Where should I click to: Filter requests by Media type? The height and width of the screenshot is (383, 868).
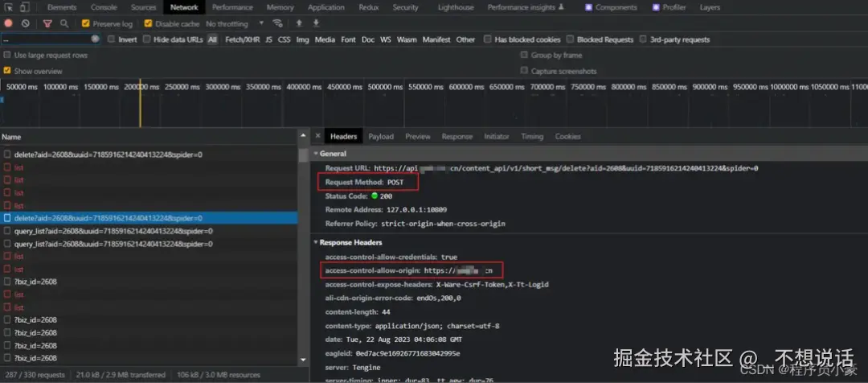point(325,39)
